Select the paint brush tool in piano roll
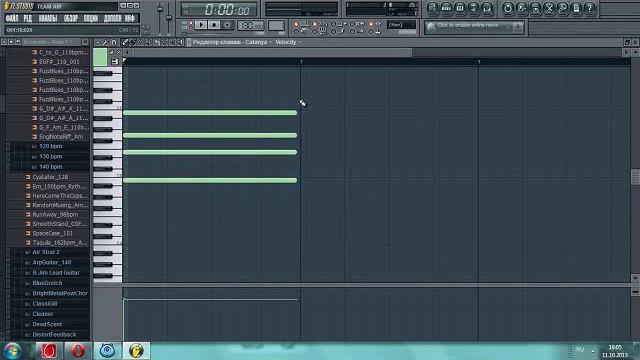This screenshot has height=360, width=640. click(x=133, y=42)
